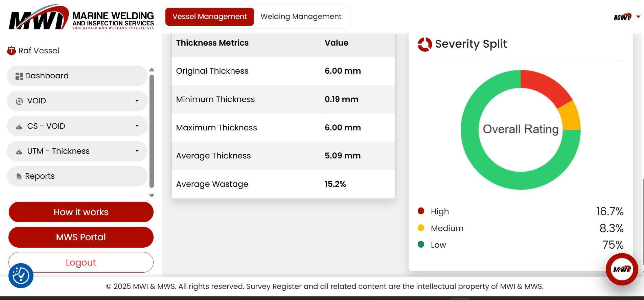Viewport: 644px width, 300px height.
Task: Click the UTM - Thickness sidebar icon
Action: point(19,152)
